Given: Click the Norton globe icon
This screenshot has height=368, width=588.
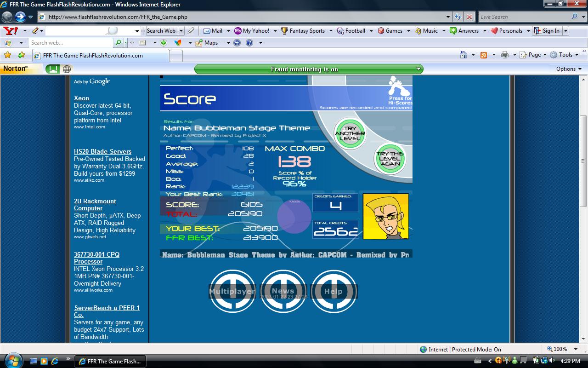Looking at the screenshot, I should coord(67,69).
